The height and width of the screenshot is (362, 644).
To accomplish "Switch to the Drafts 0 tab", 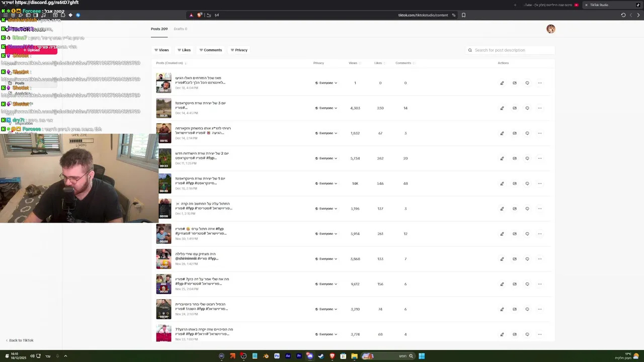I will [x=180, y=29].
